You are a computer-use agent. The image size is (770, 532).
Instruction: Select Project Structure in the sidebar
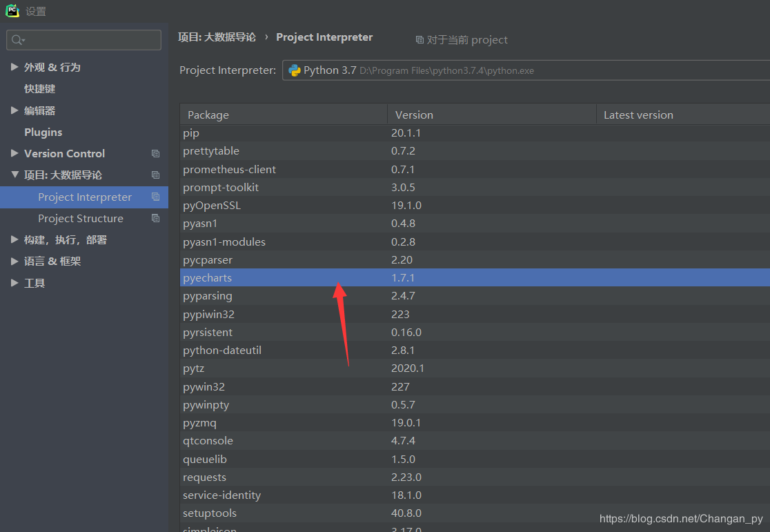[x=84, y=219]
